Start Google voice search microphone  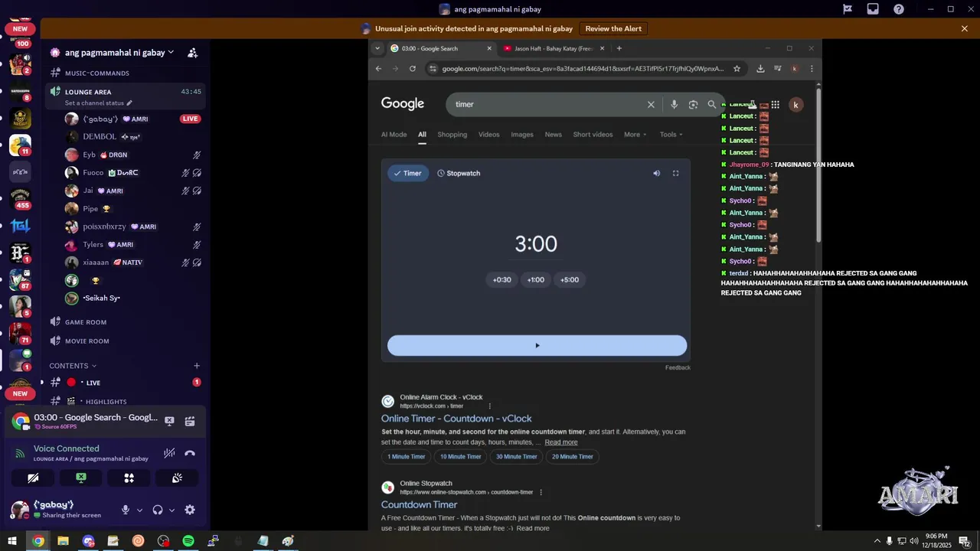674,104
